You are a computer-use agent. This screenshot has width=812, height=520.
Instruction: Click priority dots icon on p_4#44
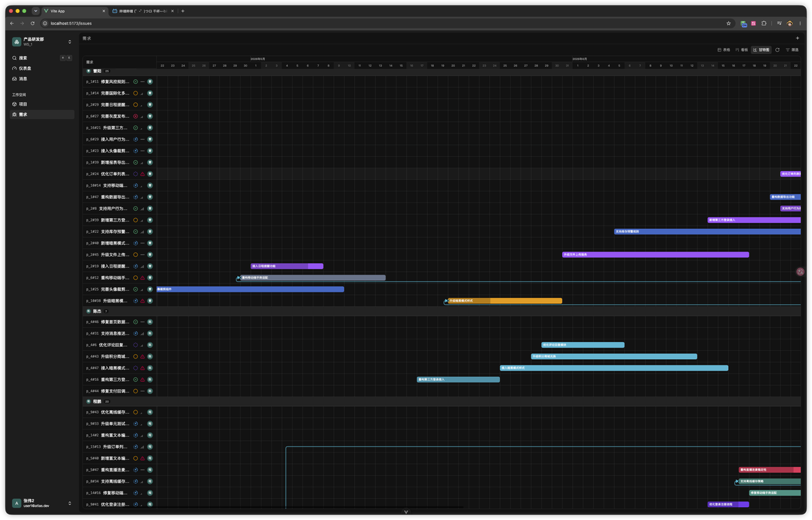pos(142,391)
